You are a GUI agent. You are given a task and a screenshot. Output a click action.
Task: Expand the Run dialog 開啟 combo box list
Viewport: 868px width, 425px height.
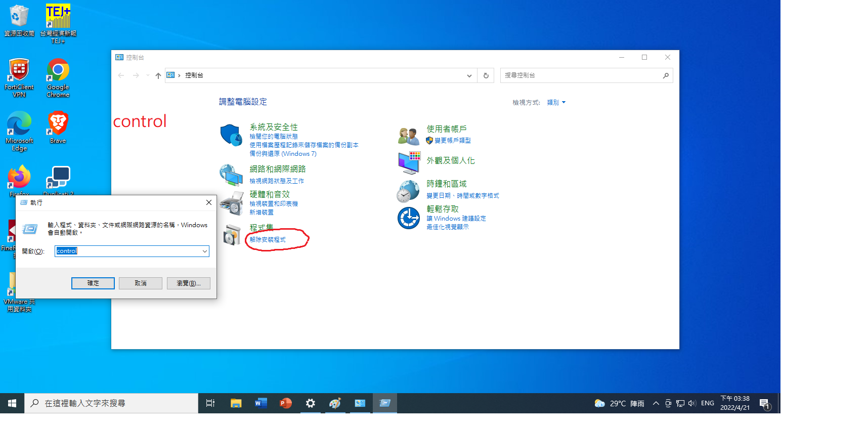point(204,251)
